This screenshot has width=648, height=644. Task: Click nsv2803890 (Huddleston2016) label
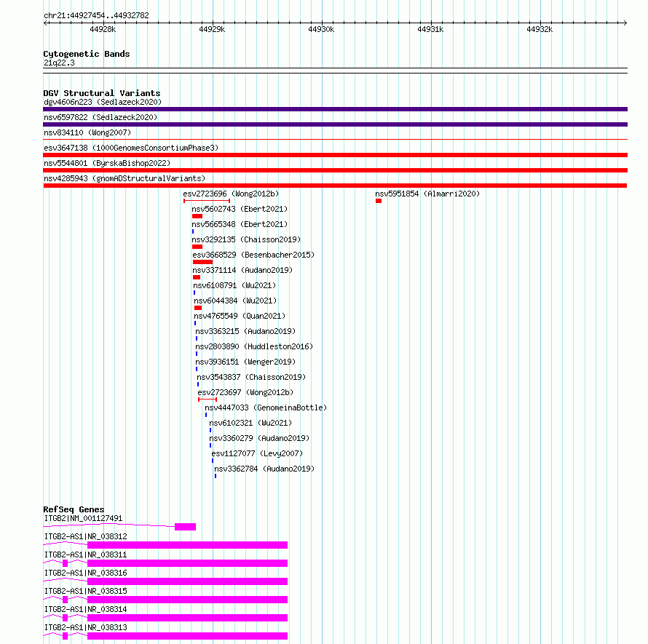click(254, 346)
